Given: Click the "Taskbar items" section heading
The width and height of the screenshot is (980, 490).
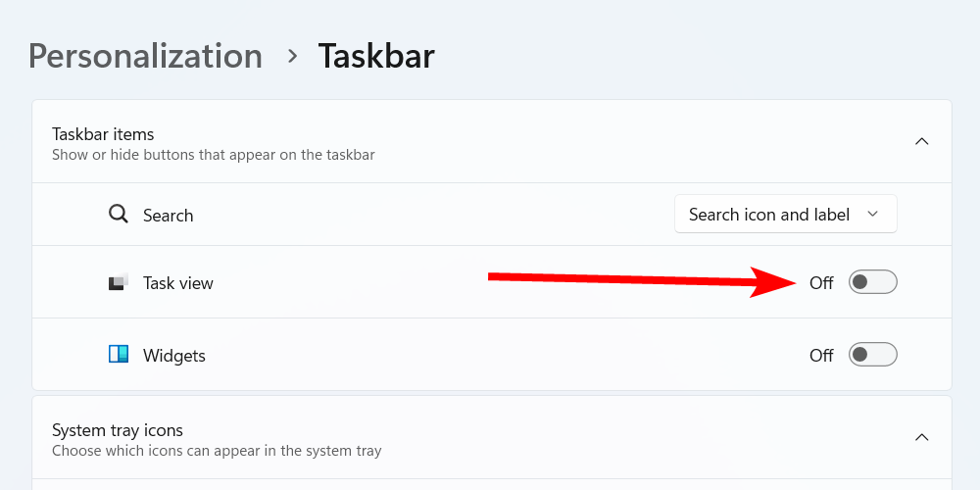Looking at the screenshot, I should (x=103, y=134).
